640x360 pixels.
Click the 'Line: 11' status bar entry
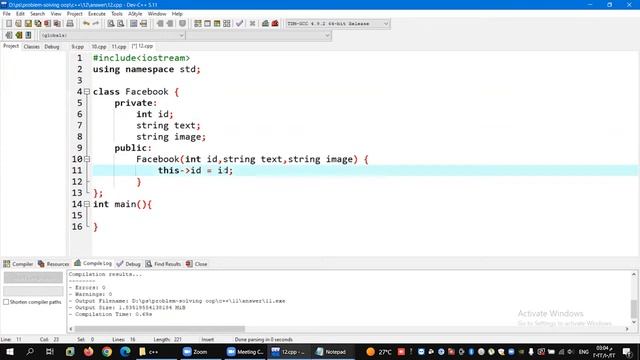point(11,340)
